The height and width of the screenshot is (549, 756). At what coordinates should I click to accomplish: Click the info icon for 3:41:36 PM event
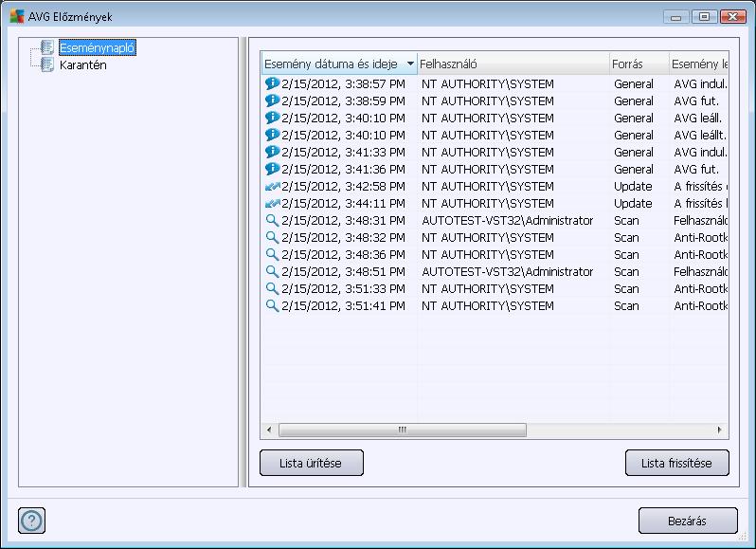point(273,169)
